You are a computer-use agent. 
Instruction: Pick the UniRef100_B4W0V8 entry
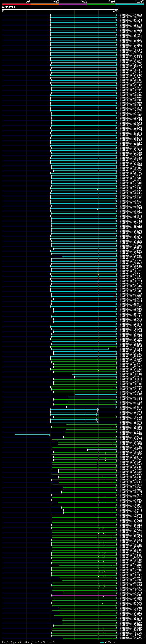pyautogui.click(x=131, y=638)
